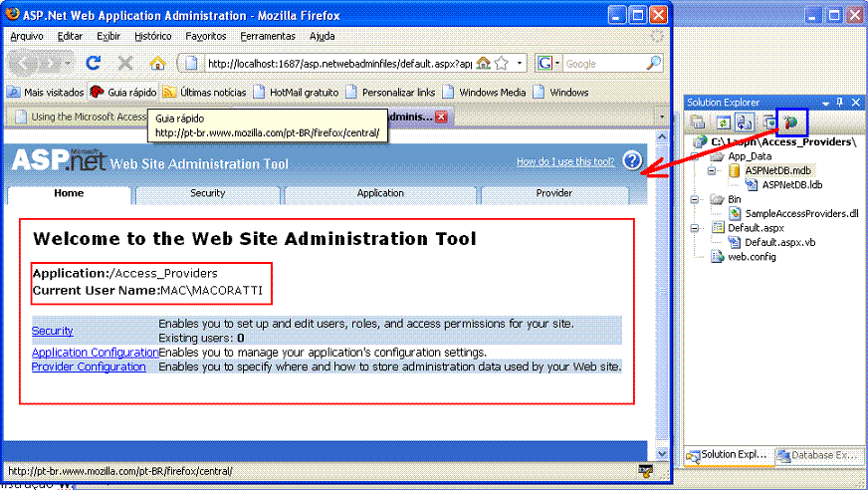The image size is (868, 490).
Task: Open the Últimas notícias feed bookmark
Action: pos(204,92)
